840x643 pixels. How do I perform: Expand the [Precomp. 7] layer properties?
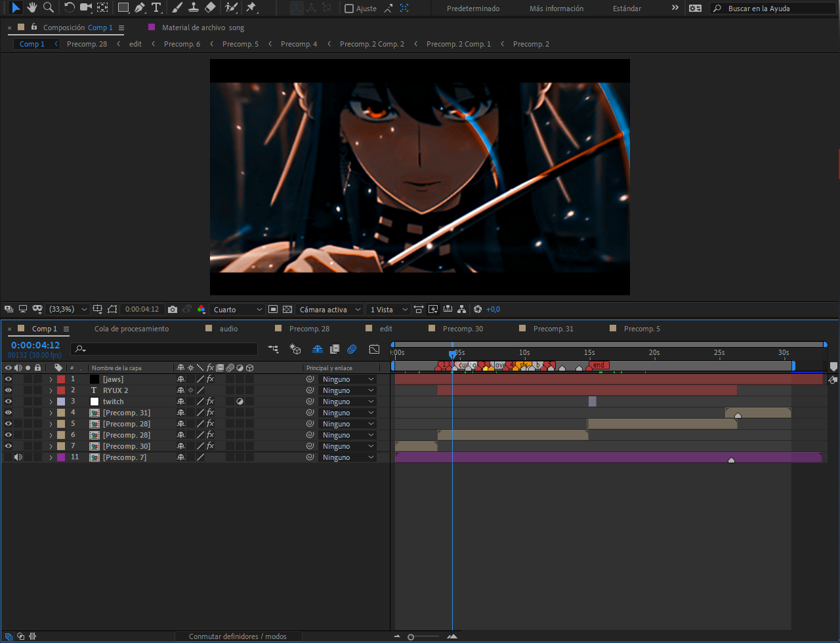(x=51, y=457)
